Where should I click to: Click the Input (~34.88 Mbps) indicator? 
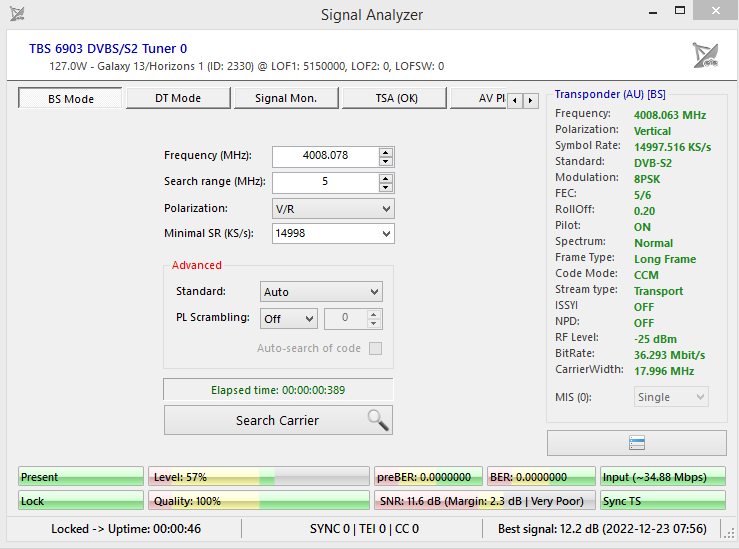663,476
